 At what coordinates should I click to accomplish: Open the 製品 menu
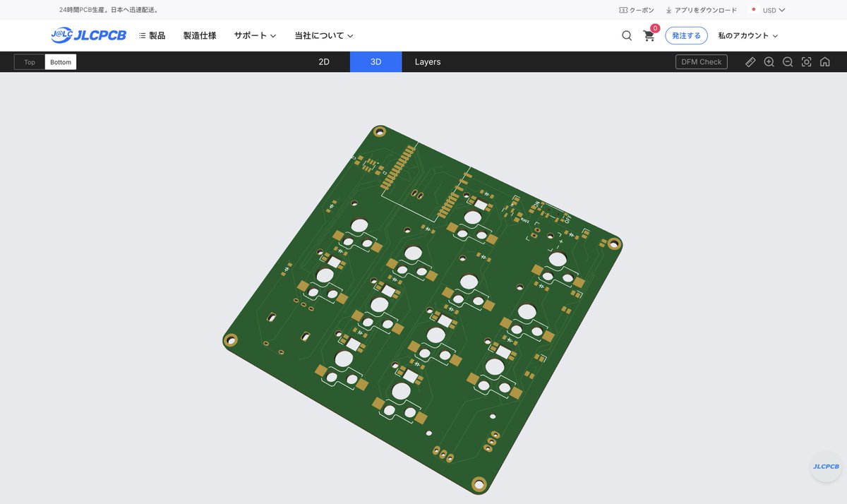coord(152,35)
